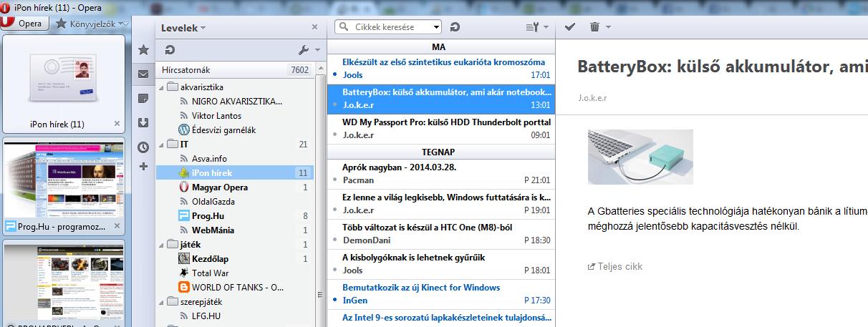The image size is (868, 327).
Task: Open 'WD My Passport Pro' article
Action: 441,128
